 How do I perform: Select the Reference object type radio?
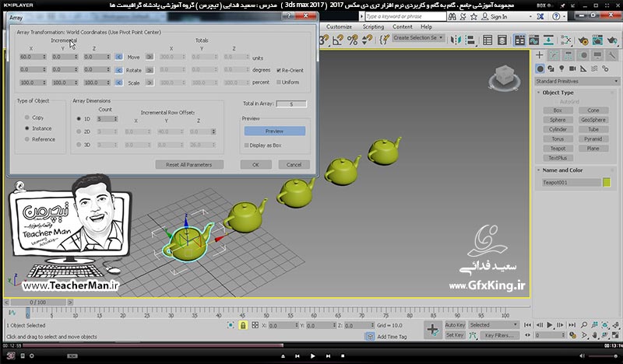coord(27,139)
